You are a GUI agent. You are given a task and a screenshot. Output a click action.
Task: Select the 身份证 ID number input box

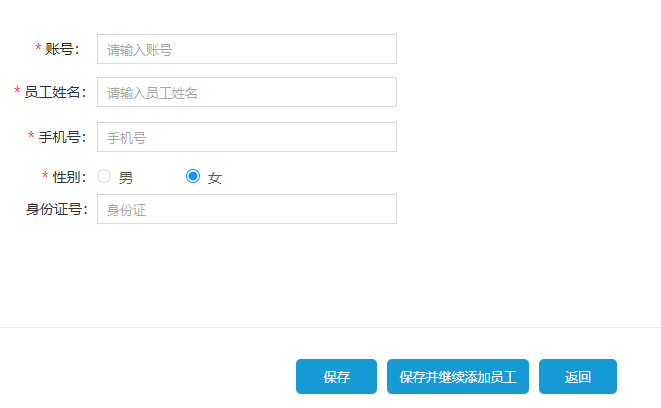(x=246, y=209)
